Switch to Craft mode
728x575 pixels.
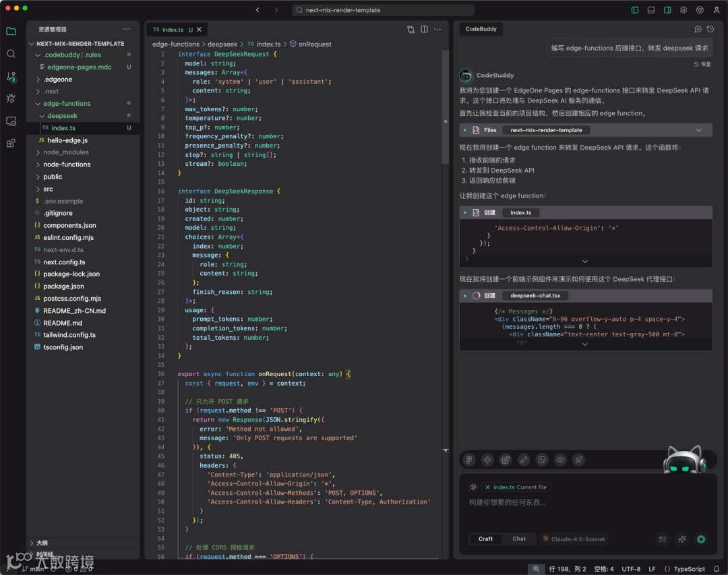[x=485, y=539]
